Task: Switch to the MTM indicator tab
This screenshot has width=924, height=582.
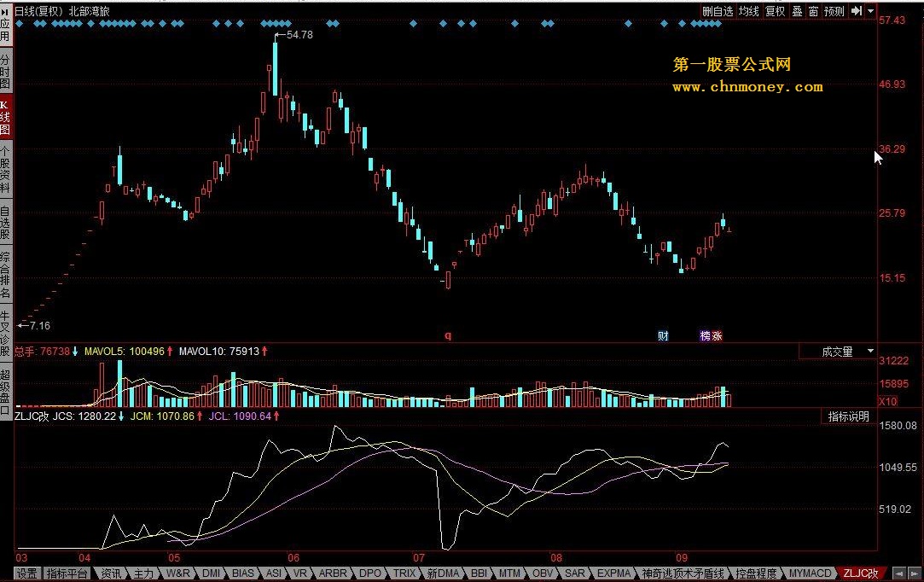Action: (x=509, y=573)
